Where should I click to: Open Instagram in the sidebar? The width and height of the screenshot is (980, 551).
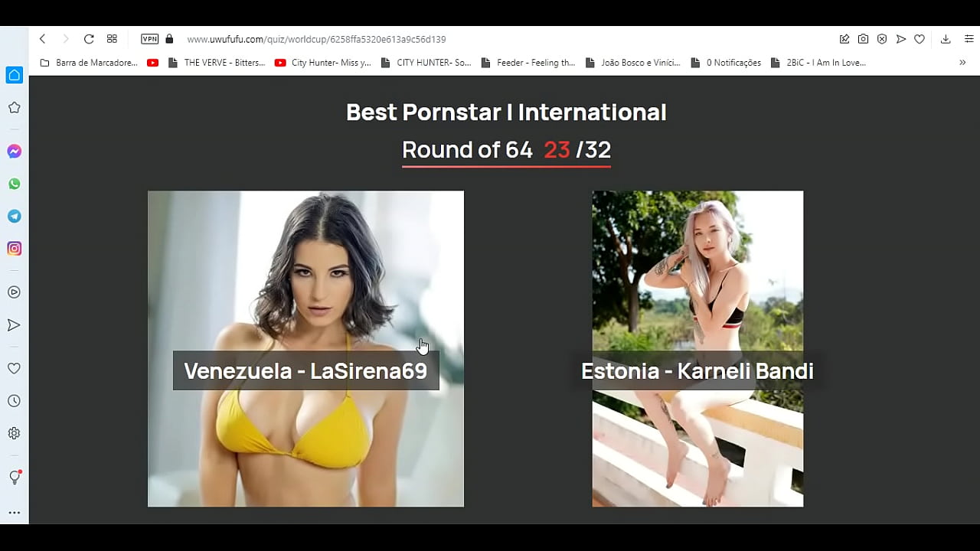tap(14, 249)
